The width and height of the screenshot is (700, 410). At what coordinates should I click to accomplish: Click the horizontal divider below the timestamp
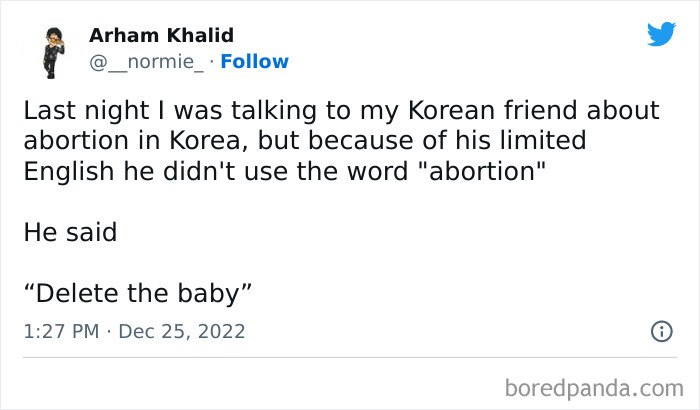pos(350,358)
